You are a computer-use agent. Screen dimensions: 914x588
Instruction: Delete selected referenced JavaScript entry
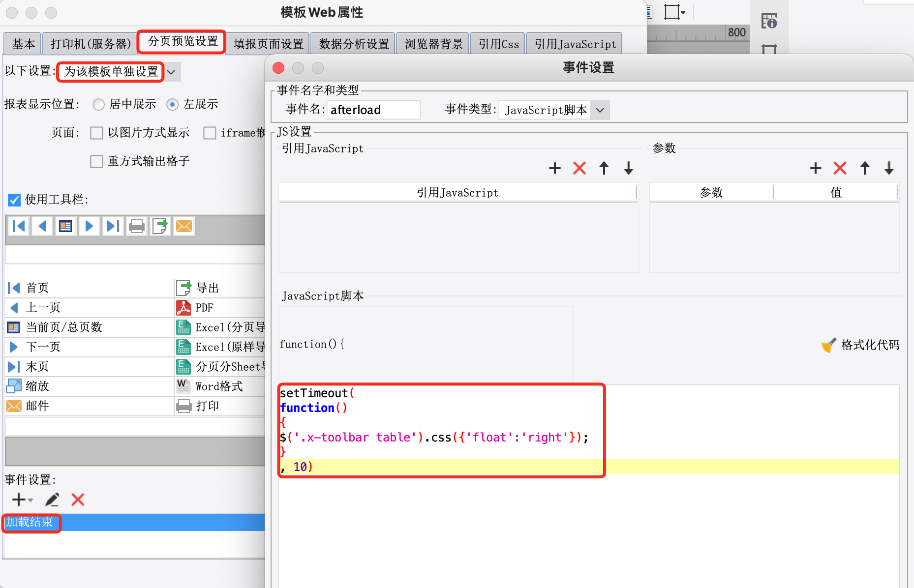point(579,169)
